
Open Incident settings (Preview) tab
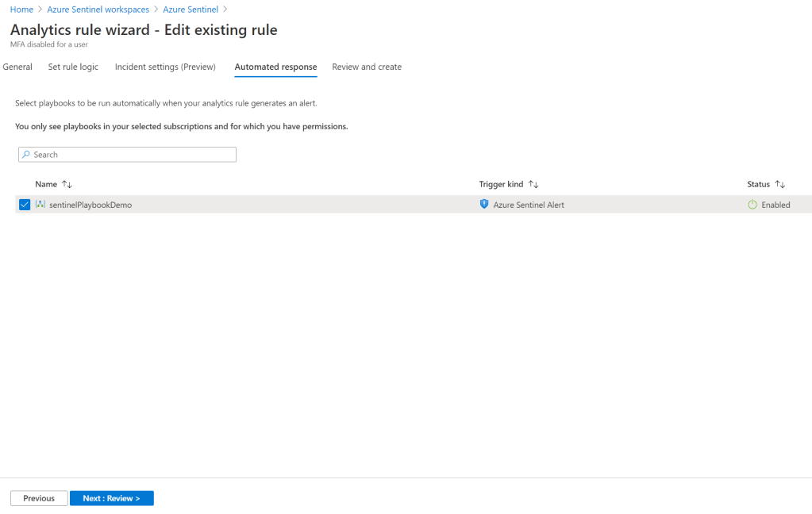click(165, 67)
